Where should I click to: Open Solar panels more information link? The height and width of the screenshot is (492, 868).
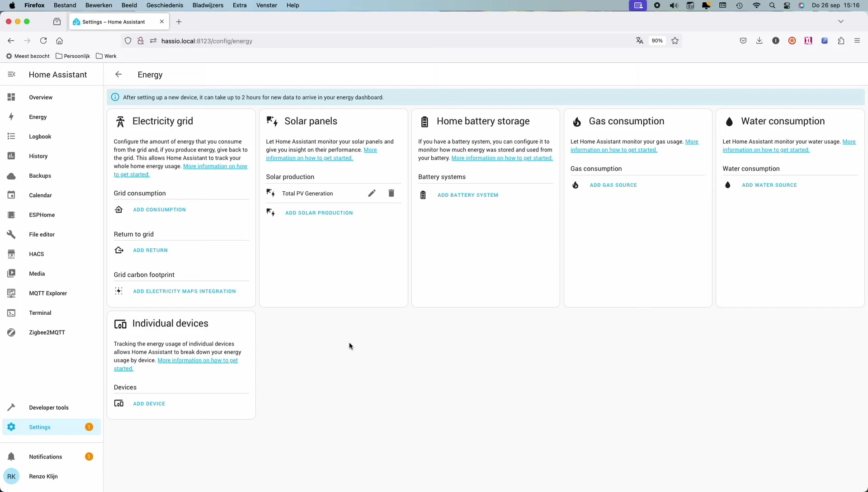[309, 158]
